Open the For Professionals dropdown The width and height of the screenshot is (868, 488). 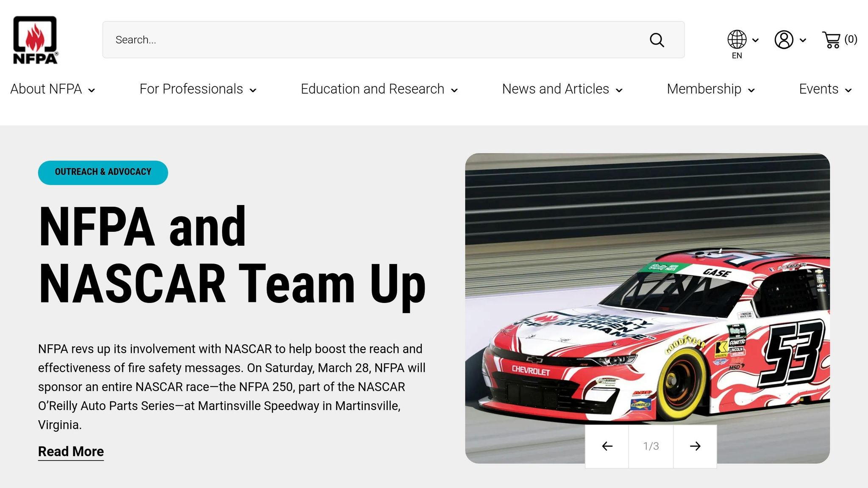(198, 89)
